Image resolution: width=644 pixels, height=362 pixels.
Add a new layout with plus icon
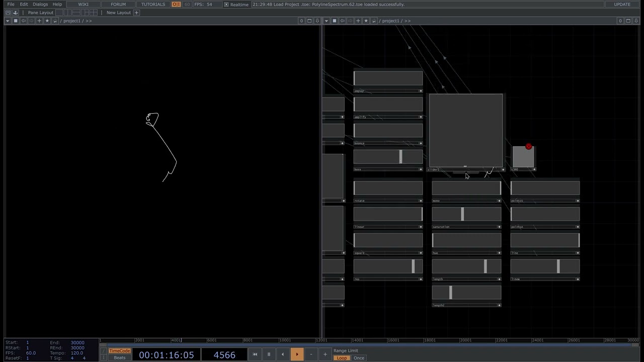click(136, 13)
